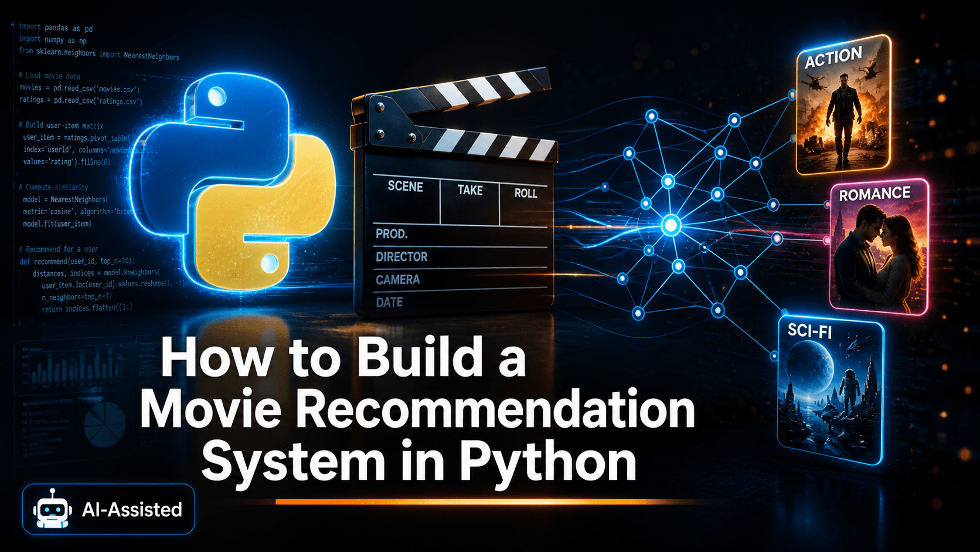This screenshot has height=552, width=980.
Task: Click the faint pie chart in the background
Action: (105, 424)
